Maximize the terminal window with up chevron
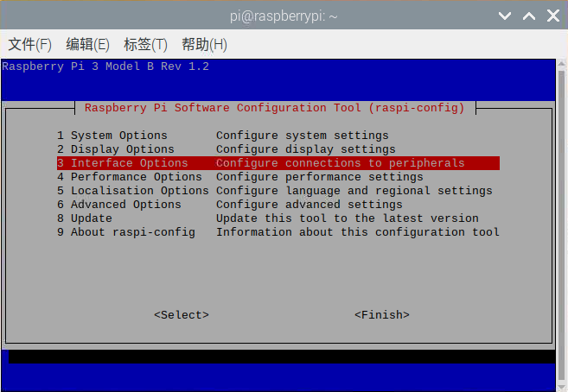This screenshot has height=392, width=568. click(x=529, y=16)
